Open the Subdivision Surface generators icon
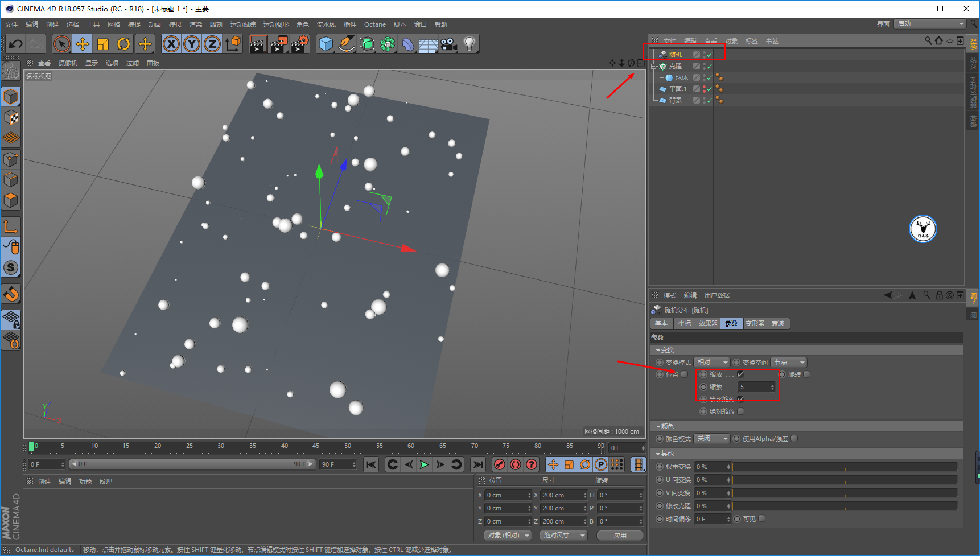 tap(367, 44)
